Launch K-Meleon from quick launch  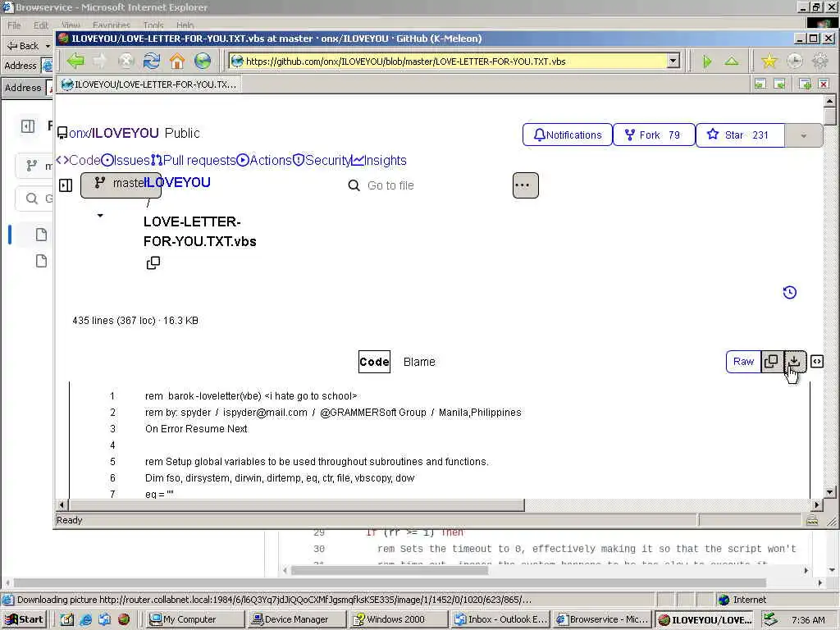coord(124,620)
